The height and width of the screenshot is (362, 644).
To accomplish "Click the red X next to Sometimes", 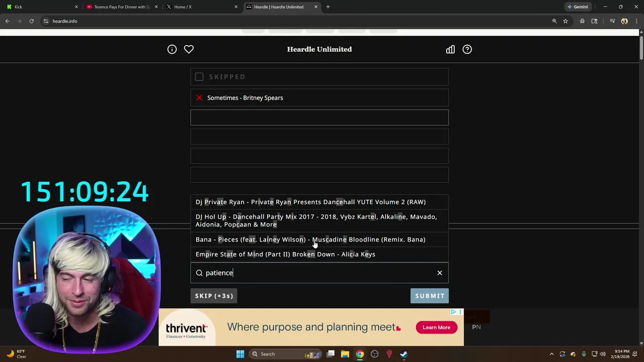I will click(199, 98).
